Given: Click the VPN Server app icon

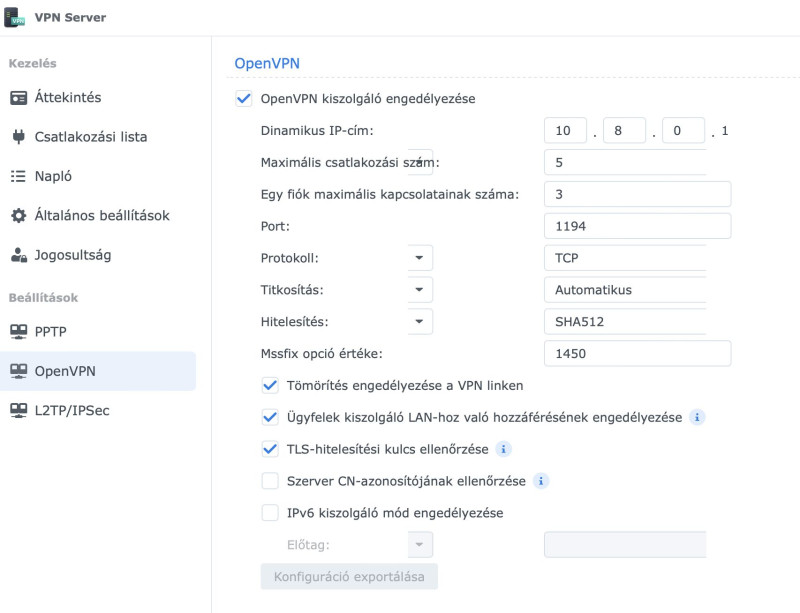Looking at the screenshot, I should click(x=14, y=17).
